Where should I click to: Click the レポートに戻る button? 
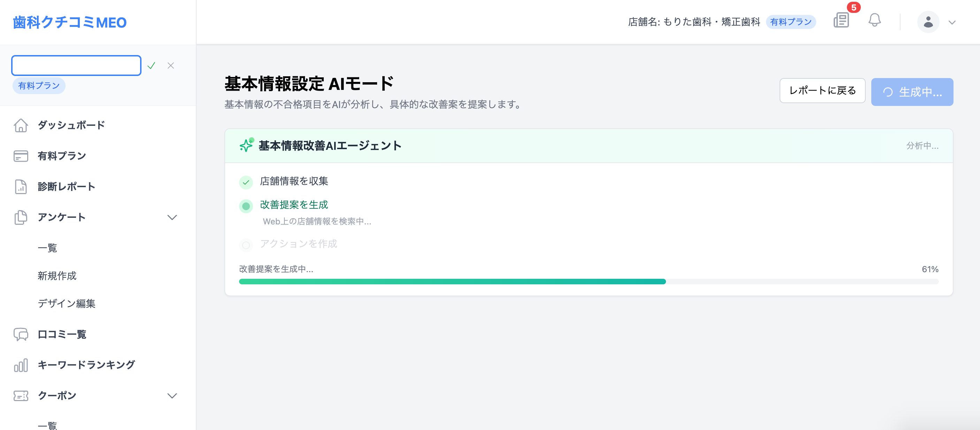(822, 91)
